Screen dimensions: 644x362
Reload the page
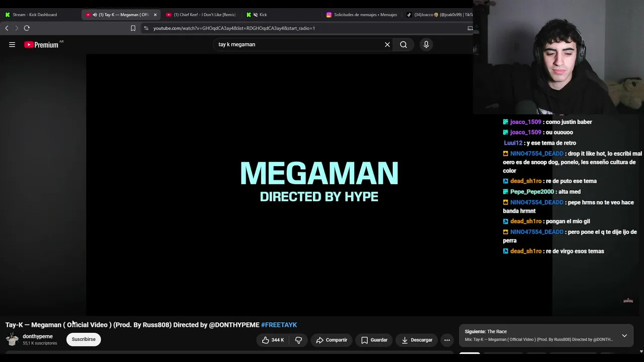(x=27, y=28)
